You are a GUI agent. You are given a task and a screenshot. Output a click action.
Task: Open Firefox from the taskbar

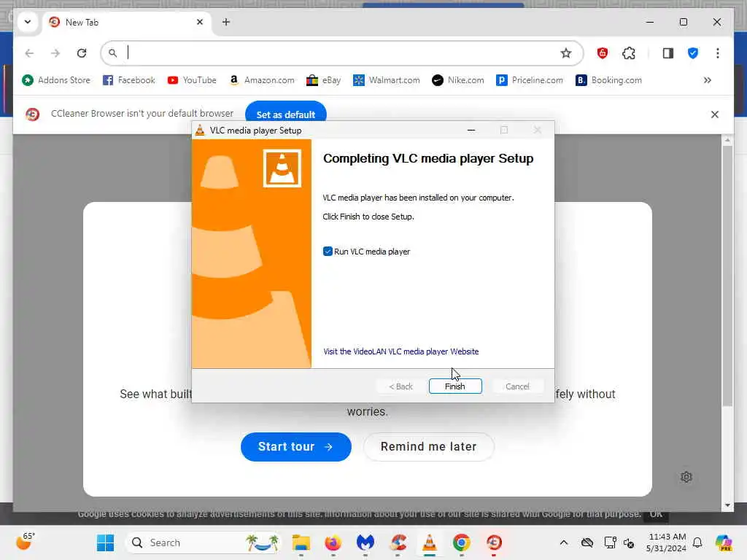333,542
